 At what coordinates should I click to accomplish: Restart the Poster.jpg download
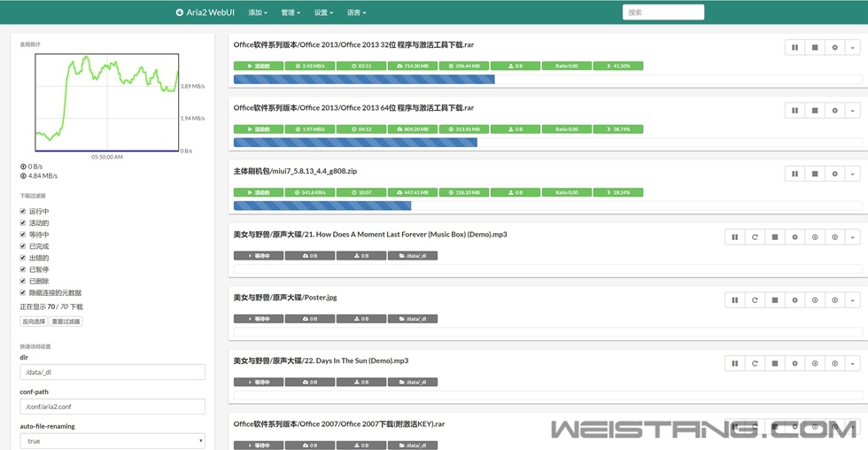[x=755, y=300]
